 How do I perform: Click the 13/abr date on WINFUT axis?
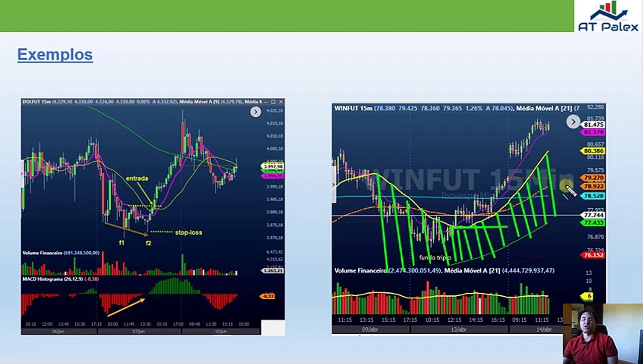pyautogui.click(x=459, y=329)
